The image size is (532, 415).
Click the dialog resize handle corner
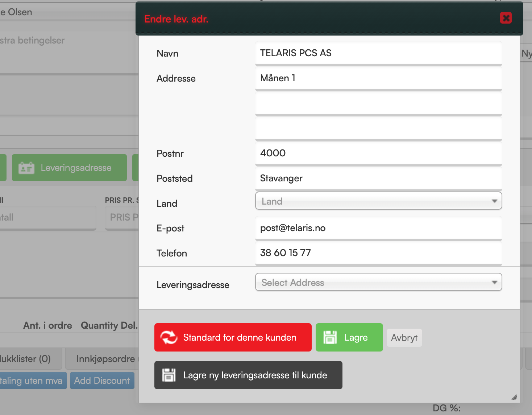click(514, 397)
